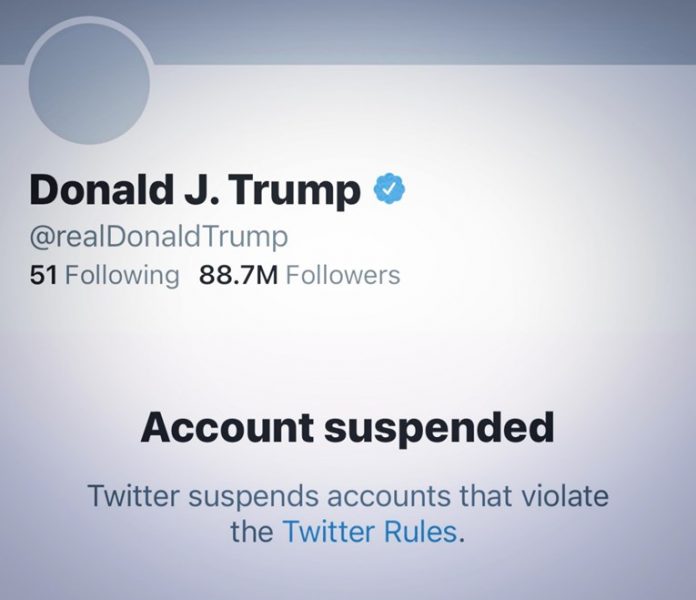The height and width of the screenshot is (600, 696).
Task: Click the @realDonaldTrump handle
Action: (160, 237)
